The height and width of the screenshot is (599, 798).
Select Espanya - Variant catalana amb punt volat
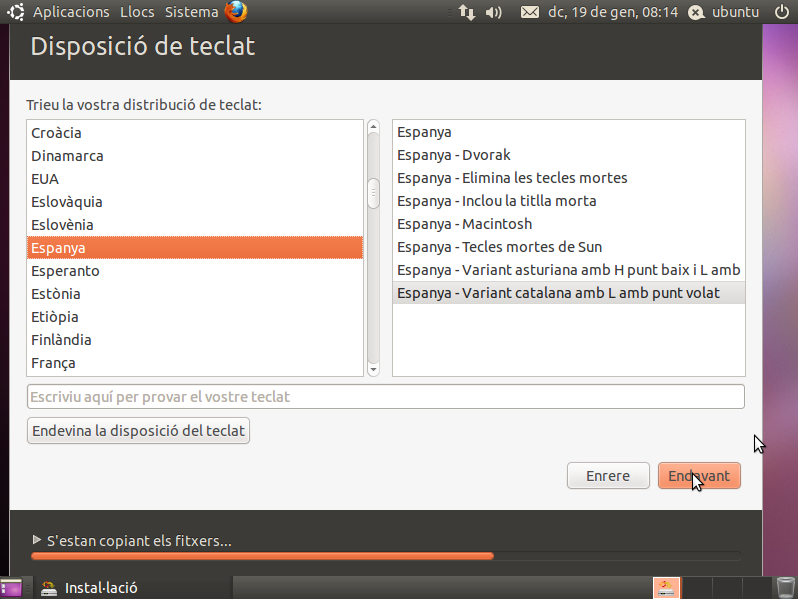coord(569,293)
